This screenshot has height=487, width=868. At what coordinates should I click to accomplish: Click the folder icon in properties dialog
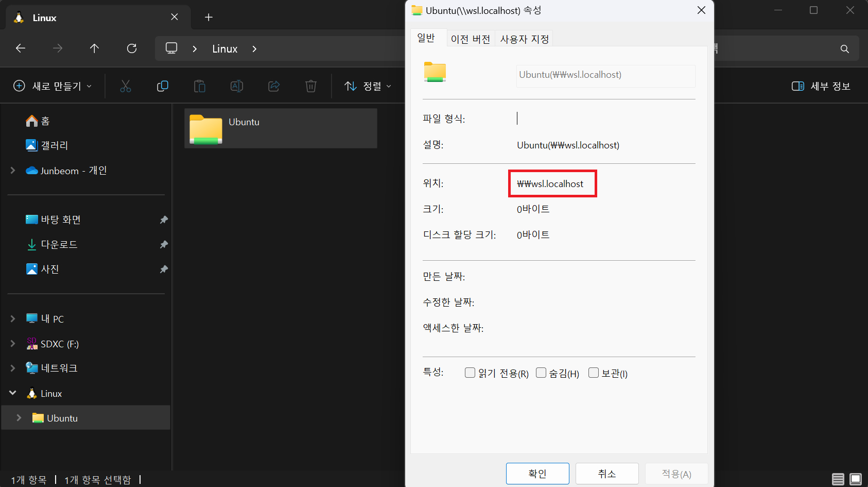435,72
